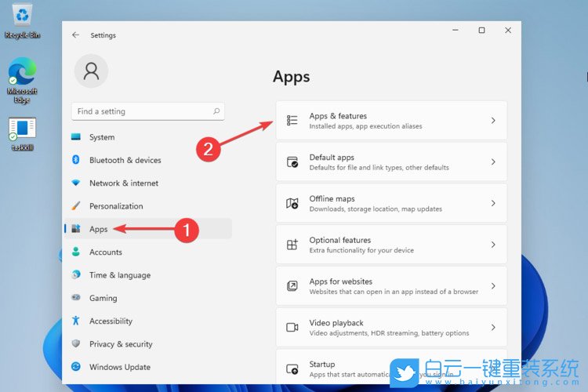588x392 pixels.
Task: Expand Apps for websites chevron
Action: pyautogui.click(x=493, y=286)
